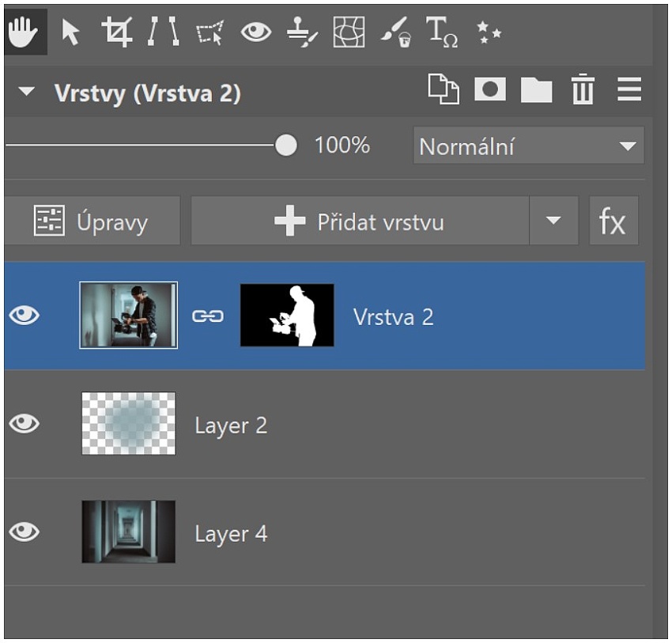Select the Brush and fill tool
This screenshot has width=672, height=643.
(396, 32)
